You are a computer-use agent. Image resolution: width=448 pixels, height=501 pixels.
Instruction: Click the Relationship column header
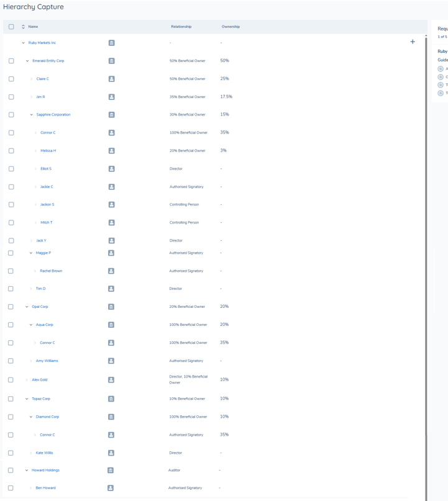tap(181, 27)
